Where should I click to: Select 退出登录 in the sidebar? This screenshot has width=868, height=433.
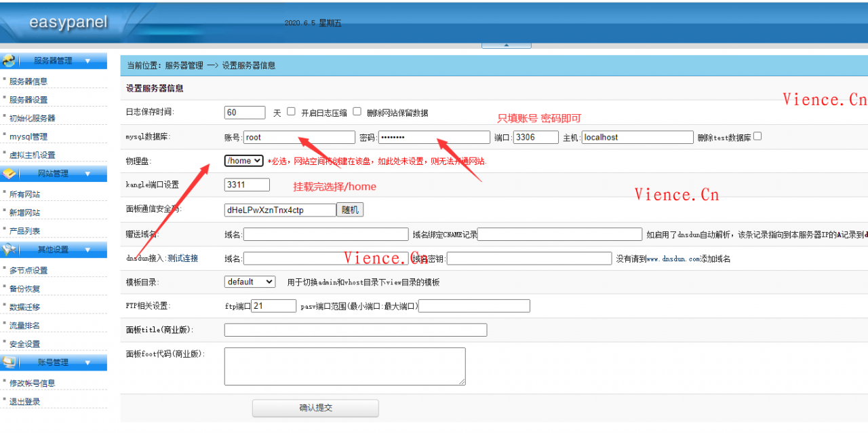pos(24,401)
